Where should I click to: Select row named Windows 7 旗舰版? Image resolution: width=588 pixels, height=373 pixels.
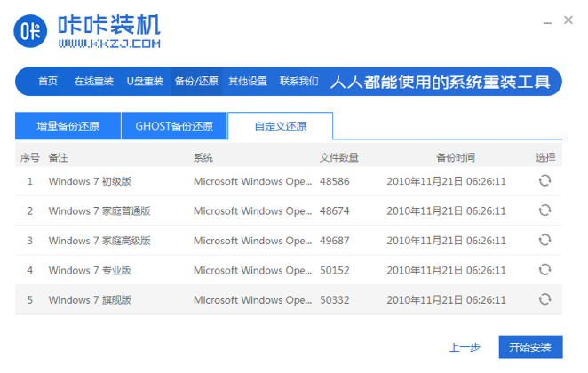289,299
